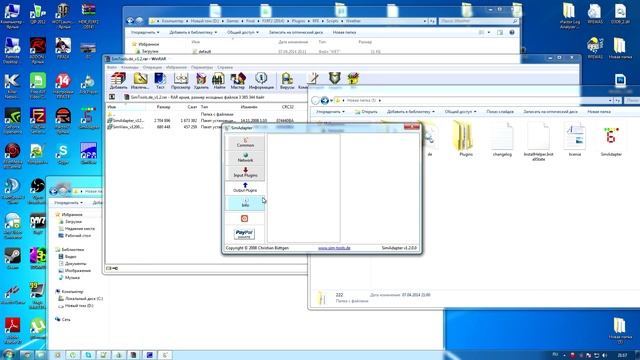Select the SimAdapter application icon in Explorer
The image size is (640, 360).
pyautogui.click(x=611, y=141)
